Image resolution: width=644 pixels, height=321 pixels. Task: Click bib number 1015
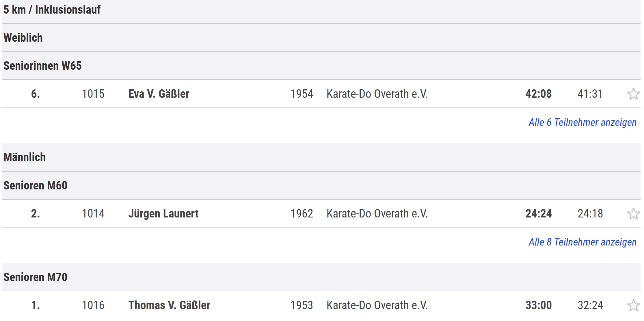point(93,94)
